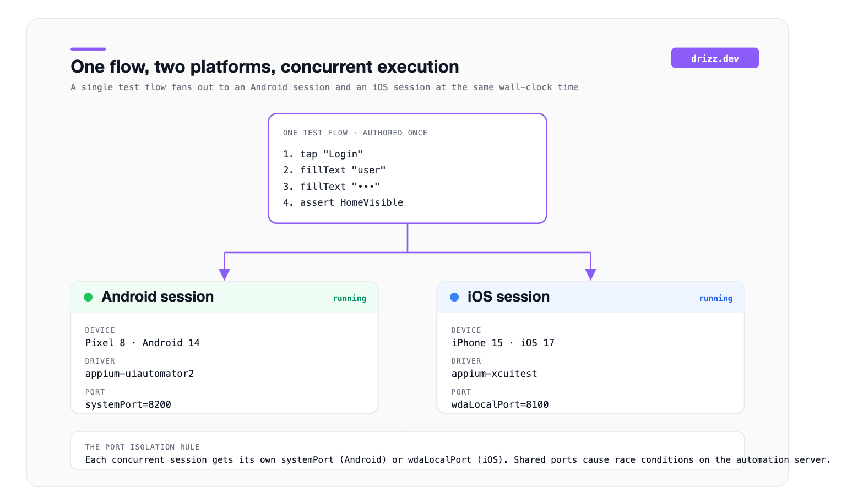
Task: Click the drizz.dev badge
Action: pyautogui.click(x=715, y=58)
